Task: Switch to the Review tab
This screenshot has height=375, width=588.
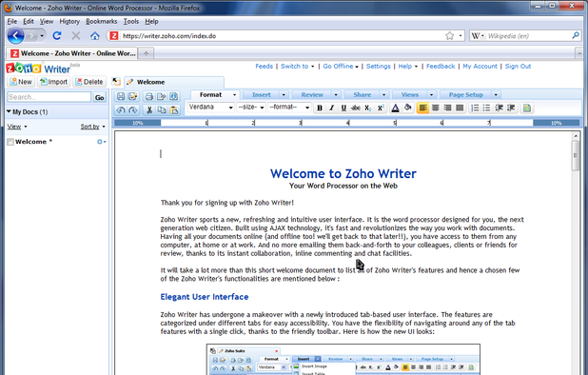Action: 312,95
